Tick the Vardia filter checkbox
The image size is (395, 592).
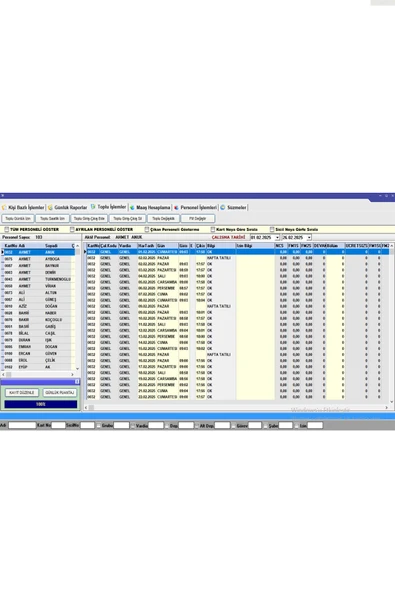click(133, 426)
